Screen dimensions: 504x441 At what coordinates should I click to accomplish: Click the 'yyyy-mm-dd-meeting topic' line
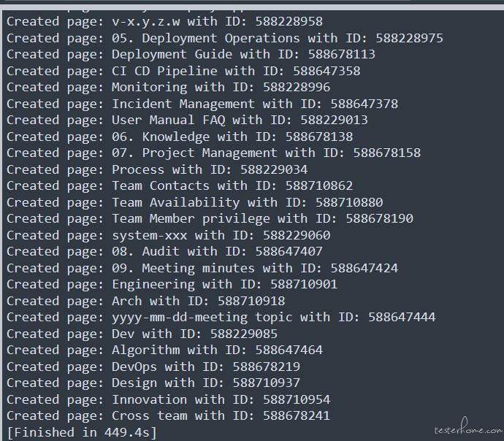[x=221, y=318]
